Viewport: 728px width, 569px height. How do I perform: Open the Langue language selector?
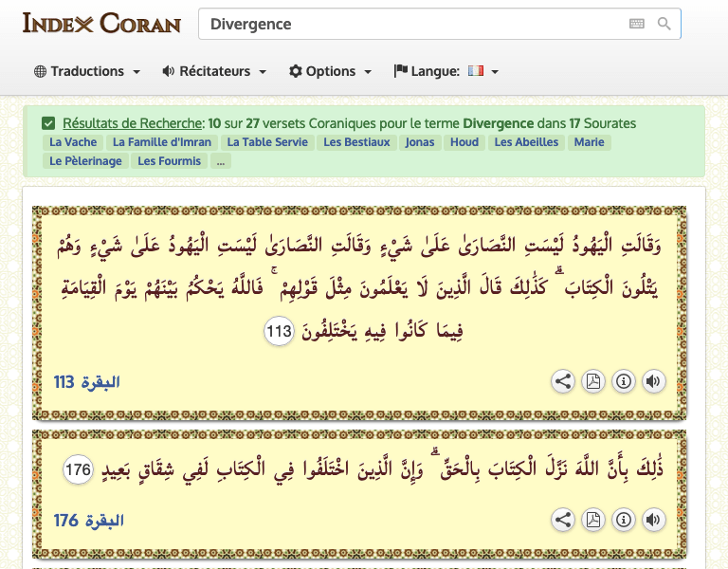coord(446,71)
